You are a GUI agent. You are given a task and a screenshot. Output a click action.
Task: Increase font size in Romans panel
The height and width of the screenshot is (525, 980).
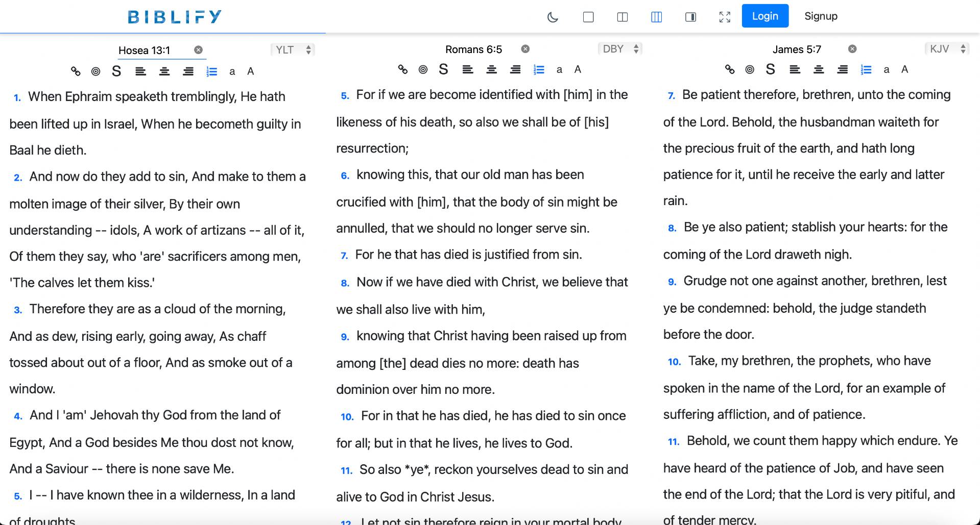pyautogui.click(x=578, y=69)
